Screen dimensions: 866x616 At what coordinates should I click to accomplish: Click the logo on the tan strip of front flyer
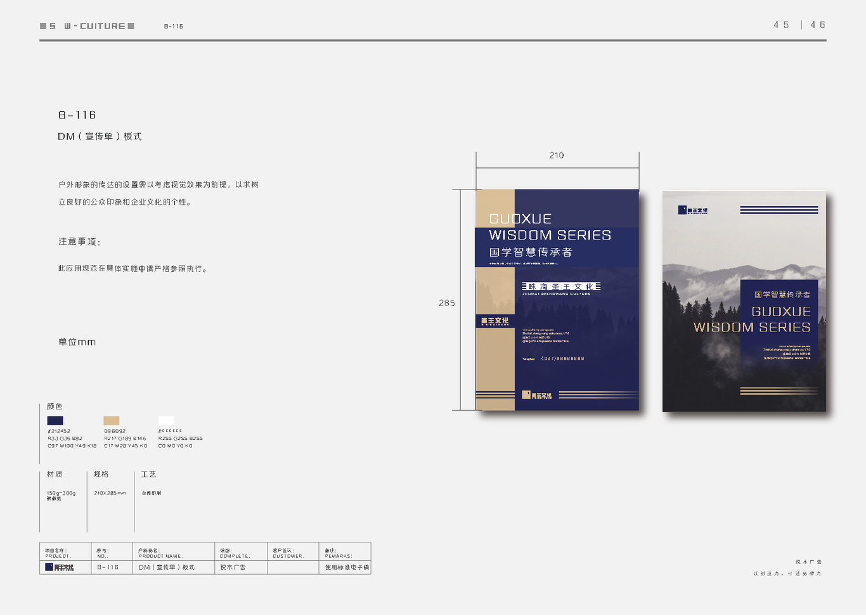[x=494, y=321]
